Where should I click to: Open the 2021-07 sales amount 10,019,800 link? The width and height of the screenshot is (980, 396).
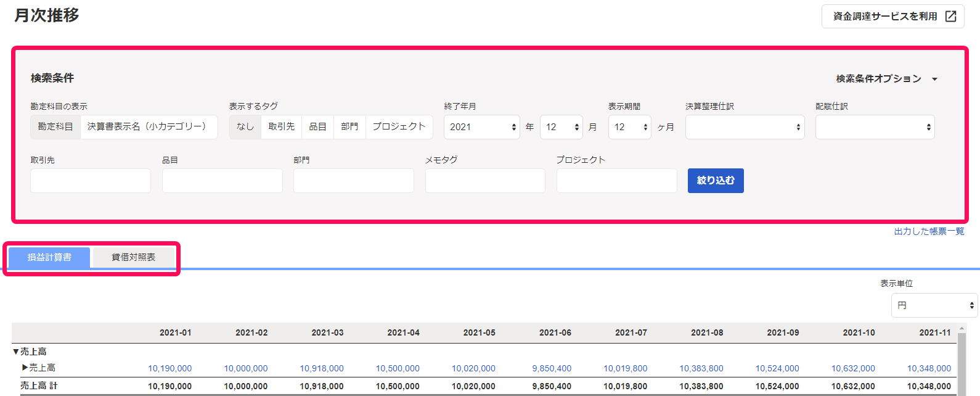tap(626, 368)
